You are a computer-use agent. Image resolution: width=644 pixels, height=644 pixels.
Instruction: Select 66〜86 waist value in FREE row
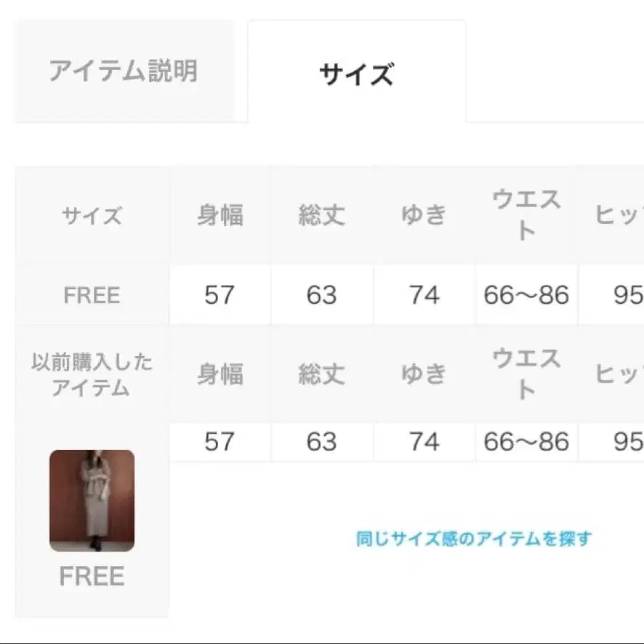click(526, 295)
